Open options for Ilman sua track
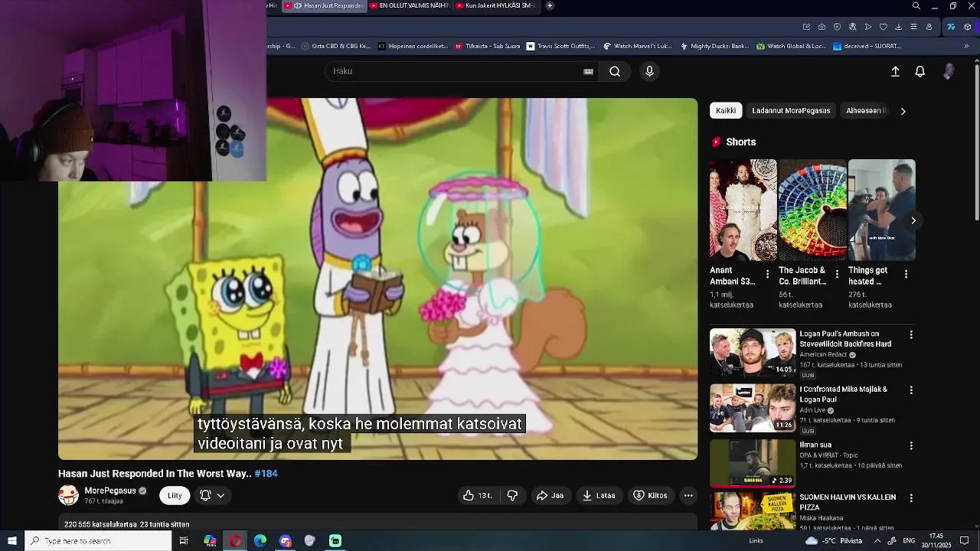Screen dimensions: 980x551 (911, 445)
